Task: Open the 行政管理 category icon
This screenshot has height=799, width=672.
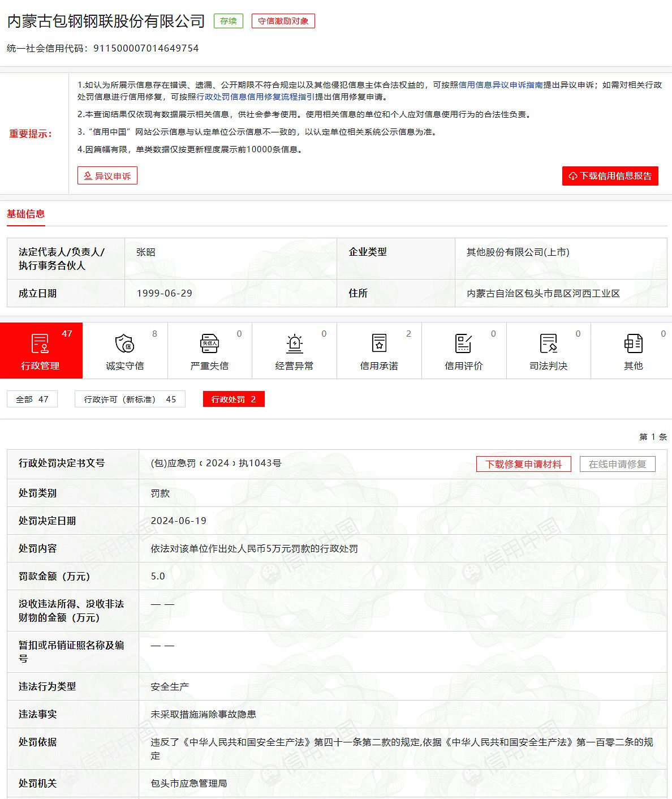Action: (40, 343)
